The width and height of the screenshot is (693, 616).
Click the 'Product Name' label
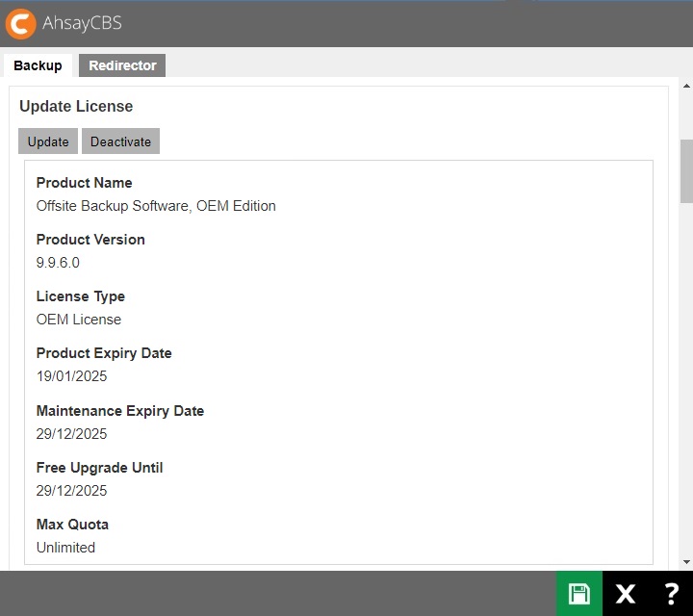[x=85, y=183]
